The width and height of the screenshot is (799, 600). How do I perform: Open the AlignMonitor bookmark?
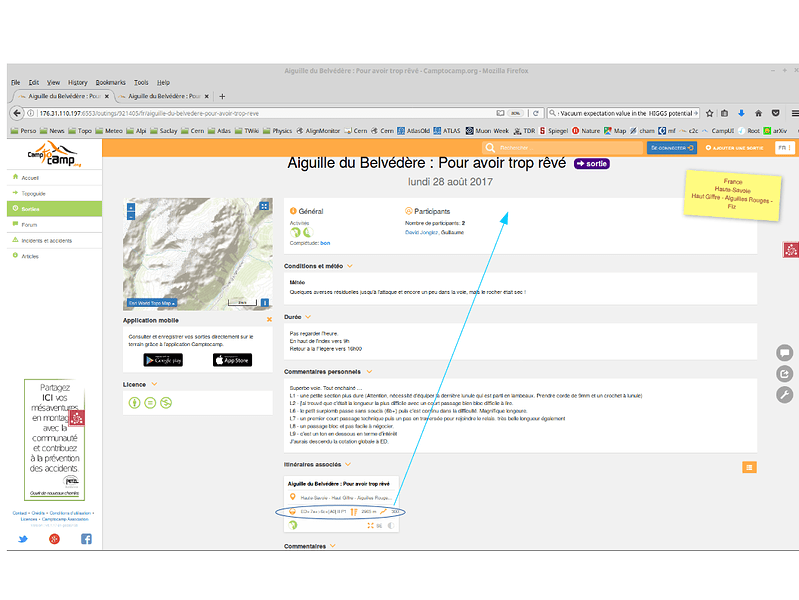(318, 131)
